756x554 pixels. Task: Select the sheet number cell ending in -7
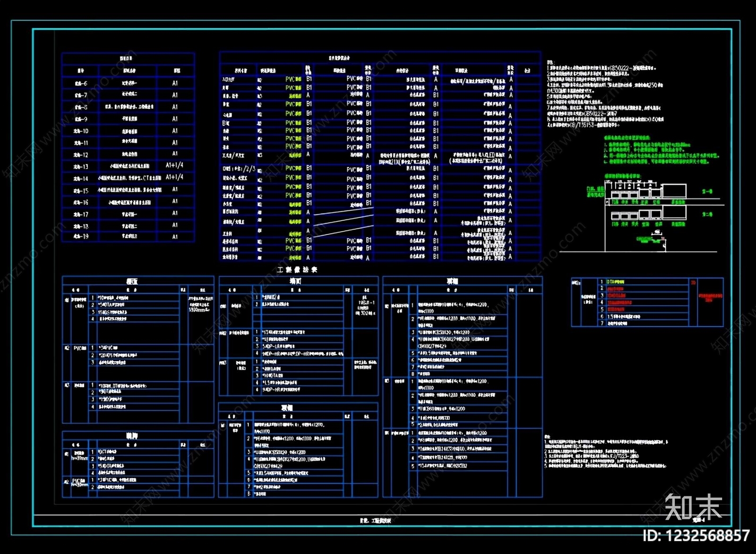[x=80, y=95]
